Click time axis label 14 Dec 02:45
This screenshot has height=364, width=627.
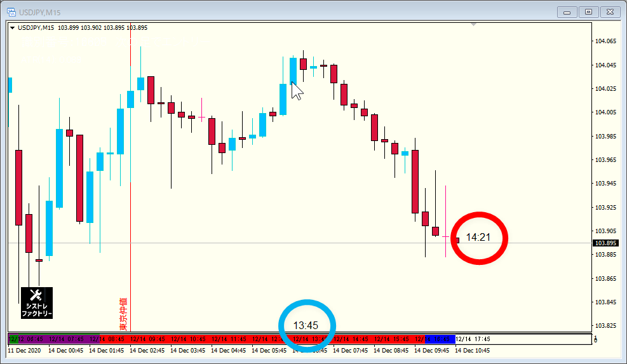coord(147,351)
